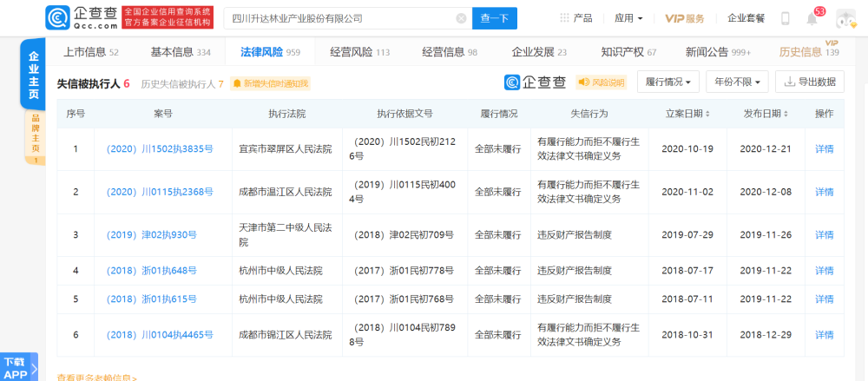
Task: Sort by 立案日期 column arrows
Action: (x=707, y=114)
